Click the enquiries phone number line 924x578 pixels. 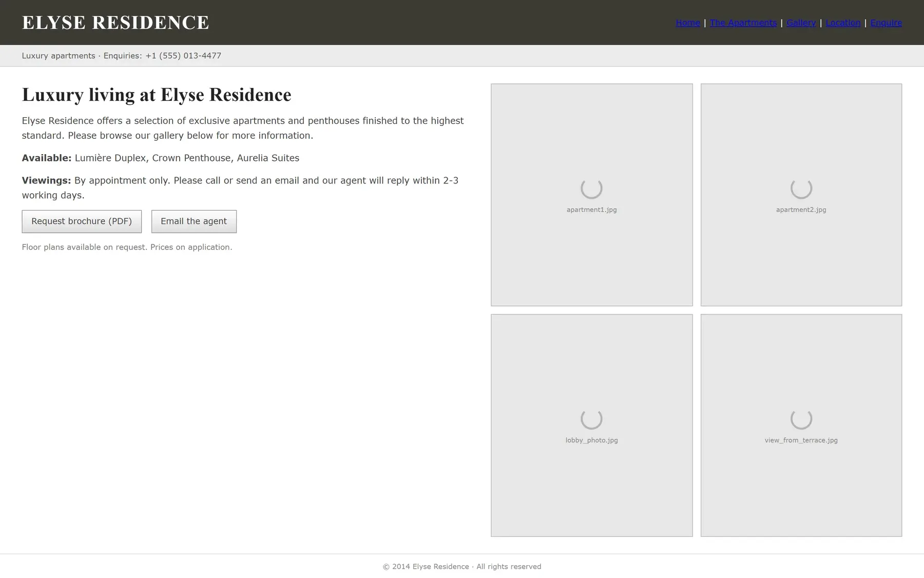coord(122,55)
